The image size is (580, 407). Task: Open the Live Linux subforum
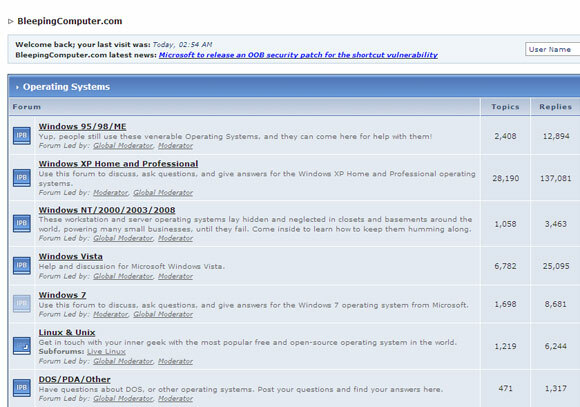pos(107,352)
